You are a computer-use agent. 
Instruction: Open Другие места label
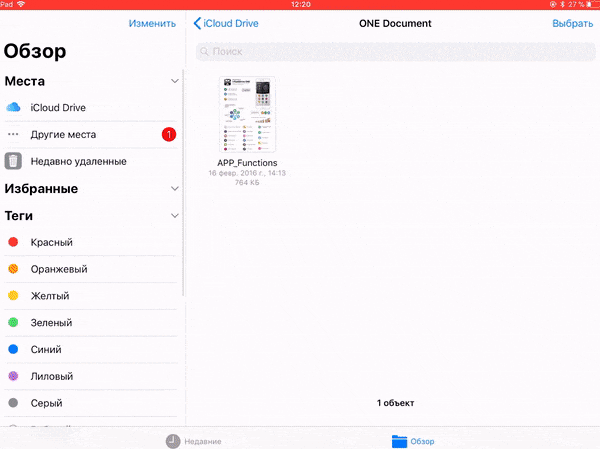coord(64,135)
